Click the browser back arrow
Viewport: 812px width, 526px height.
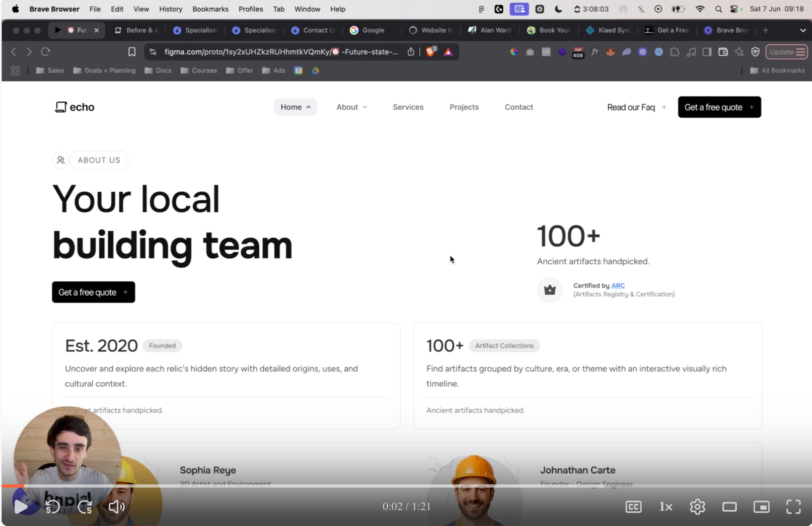click(x=14, y=52)
